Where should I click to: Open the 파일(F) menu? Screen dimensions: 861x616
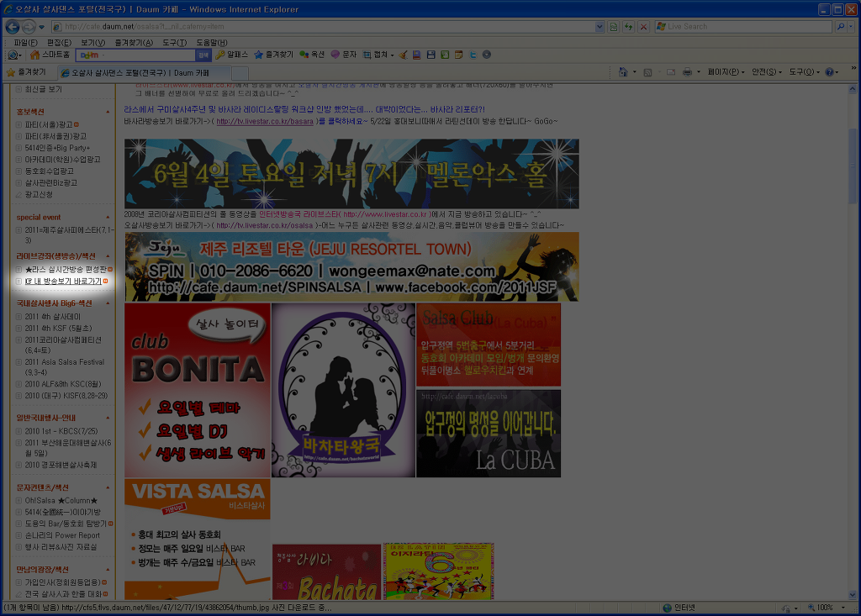pyautogui.click(x=26, y=43)
